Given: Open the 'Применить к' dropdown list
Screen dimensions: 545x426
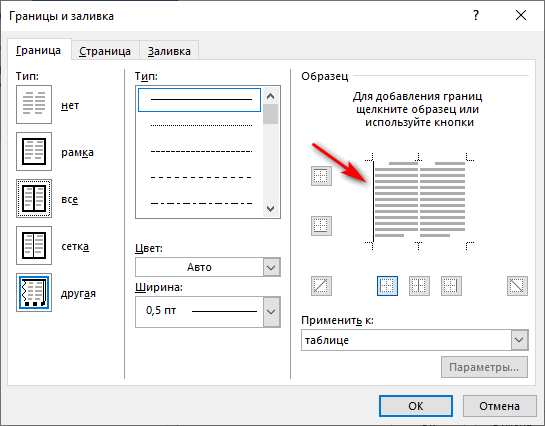Looking at the screenshot, I should [x=415, y=339].
